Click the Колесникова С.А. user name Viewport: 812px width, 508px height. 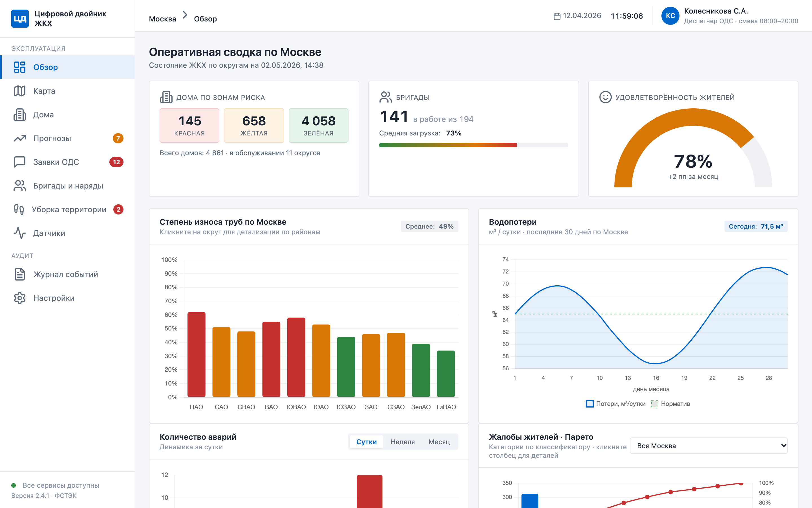point(716,11)
